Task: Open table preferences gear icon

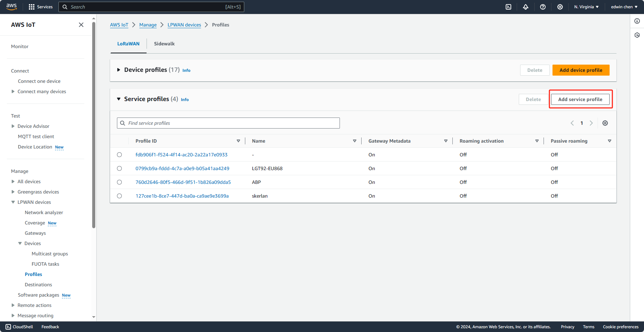Action: point(605,123)
